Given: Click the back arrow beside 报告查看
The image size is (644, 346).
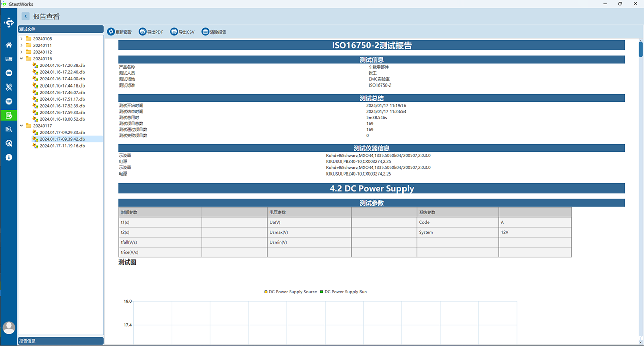Looking at the screenshot, I should (25, 17).
